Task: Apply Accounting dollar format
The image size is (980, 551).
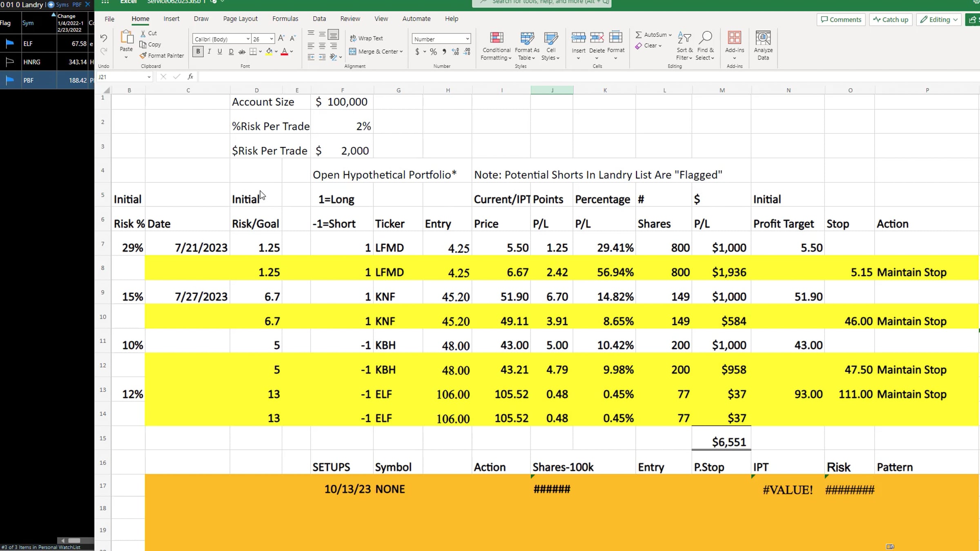Action: [x=417, y=51]
